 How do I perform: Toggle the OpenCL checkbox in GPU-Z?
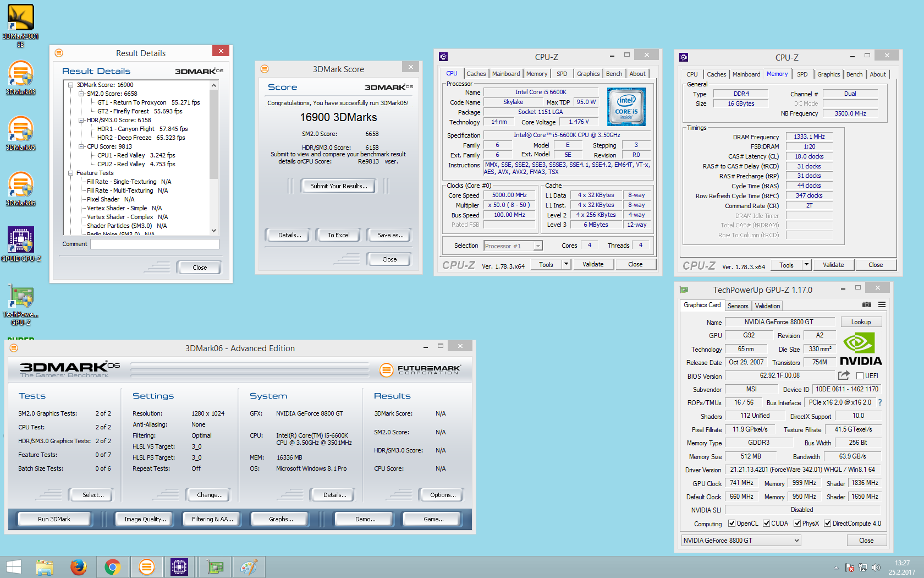732,524
